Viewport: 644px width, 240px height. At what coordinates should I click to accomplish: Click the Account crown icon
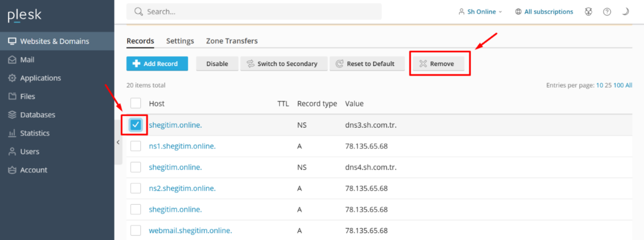pos(13,169)
